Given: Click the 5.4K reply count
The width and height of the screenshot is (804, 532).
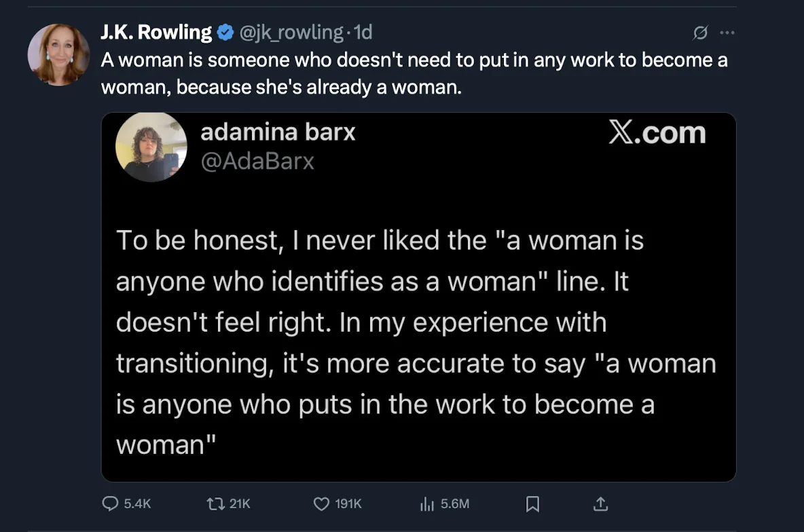Looking at the screenshot, I should pyautogui.click(x=138, y=503).
